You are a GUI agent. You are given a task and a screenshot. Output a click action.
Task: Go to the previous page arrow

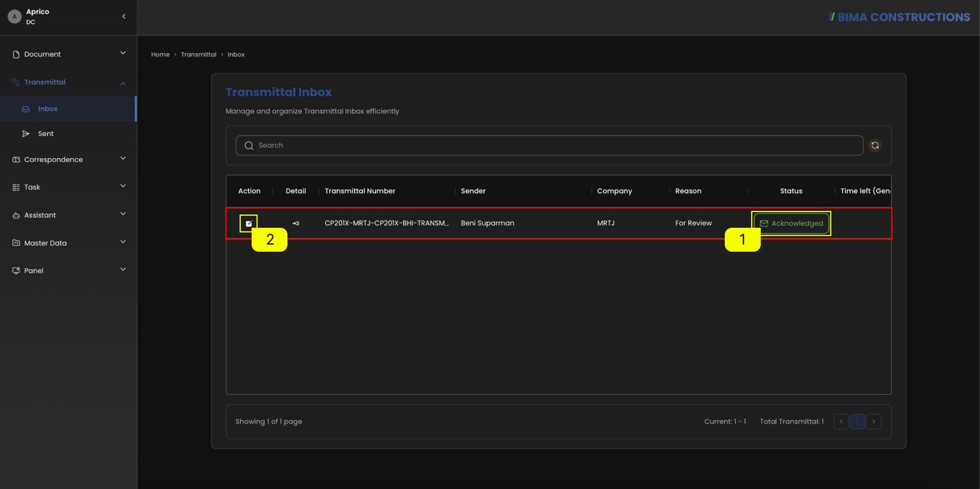click(841, 422)
